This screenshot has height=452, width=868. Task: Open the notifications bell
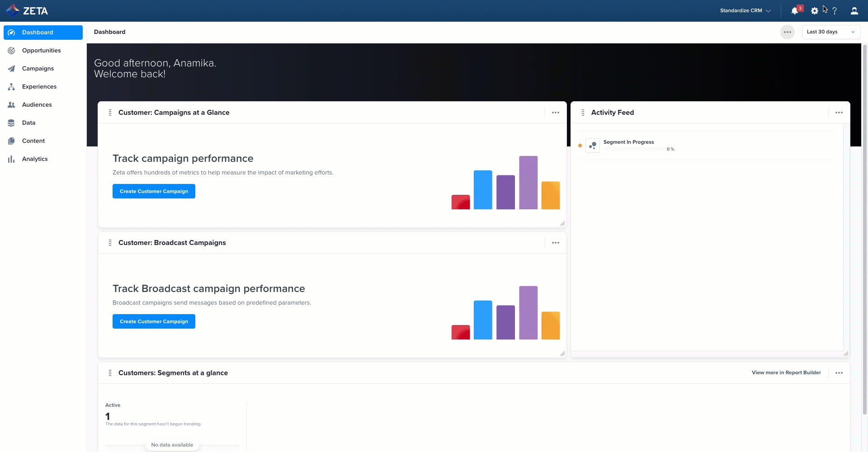point(794,11)
